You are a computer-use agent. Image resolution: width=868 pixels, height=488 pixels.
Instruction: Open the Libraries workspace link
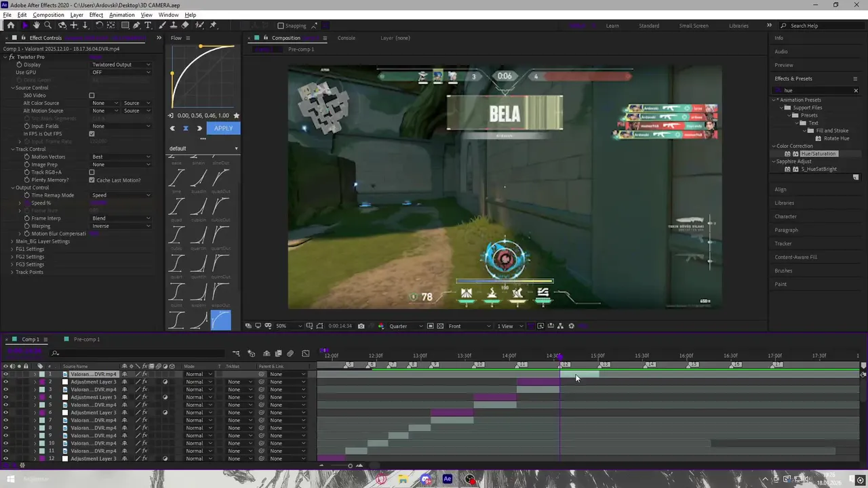(x=738, y=26)
